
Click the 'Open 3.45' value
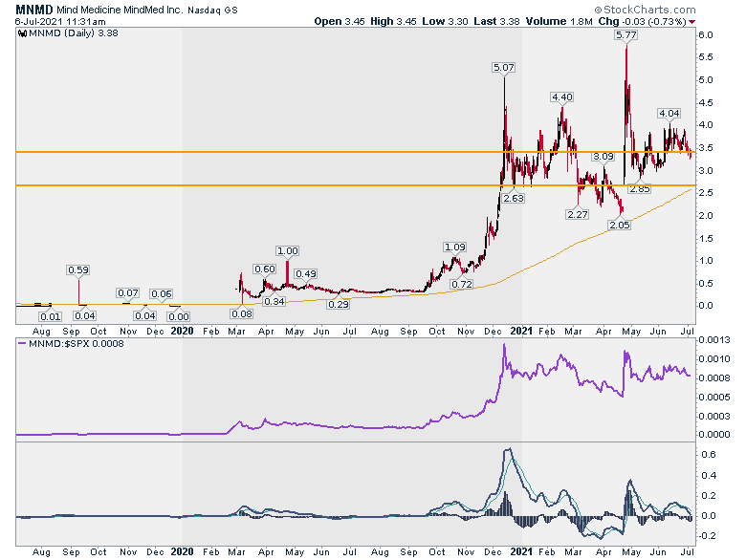[340, 21]
